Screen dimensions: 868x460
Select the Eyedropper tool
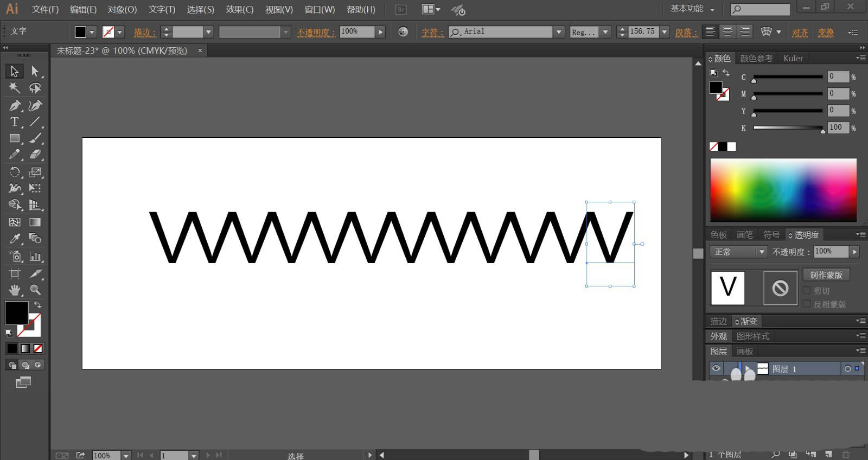[15, 239]
